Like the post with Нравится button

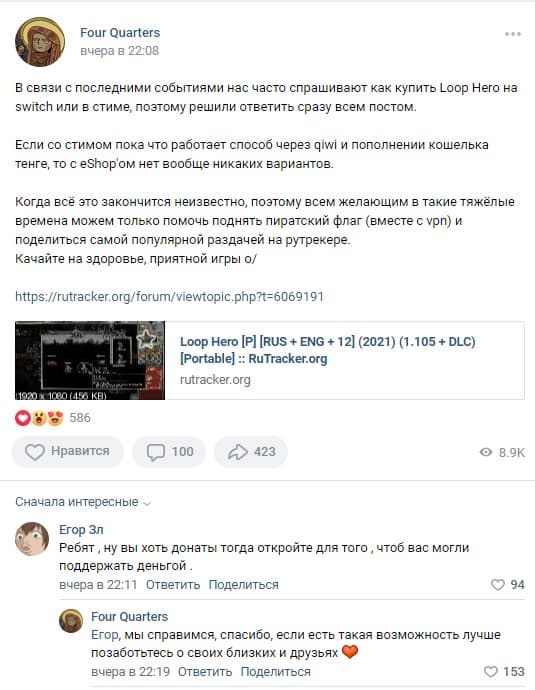pos(67,451)
